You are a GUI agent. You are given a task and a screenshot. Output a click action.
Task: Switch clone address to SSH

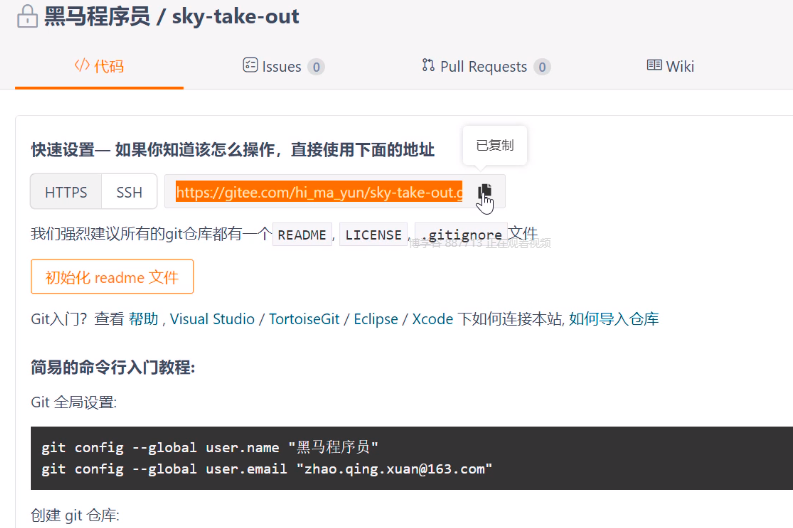click(129, 192)
